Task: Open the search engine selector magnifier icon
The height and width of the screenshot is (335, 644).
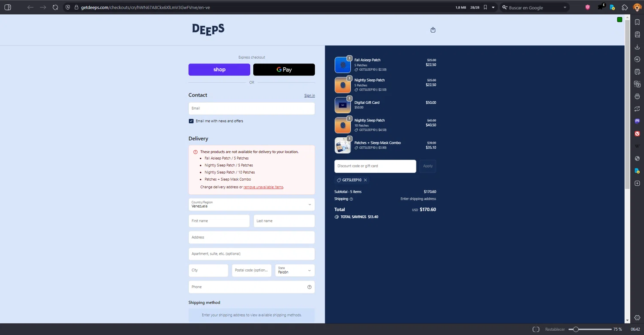Action: pos(505,7)
